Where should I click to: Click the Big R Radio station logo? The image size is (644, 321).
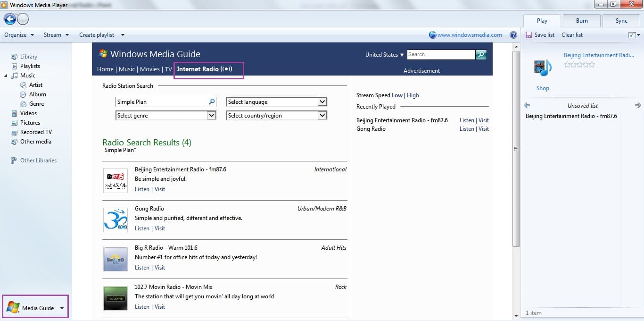coord(116,259)
